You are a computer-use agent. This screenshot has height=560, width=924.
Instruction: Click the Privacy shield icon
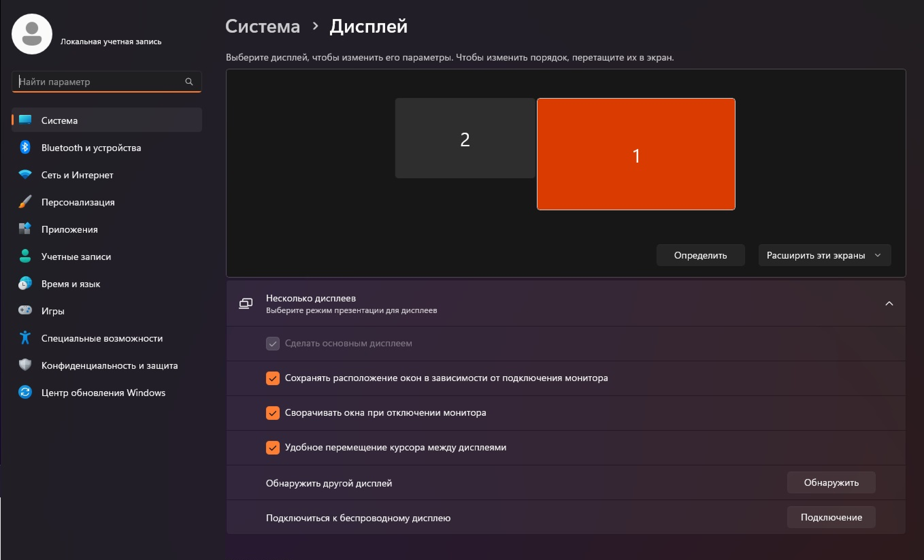(25, 365)
